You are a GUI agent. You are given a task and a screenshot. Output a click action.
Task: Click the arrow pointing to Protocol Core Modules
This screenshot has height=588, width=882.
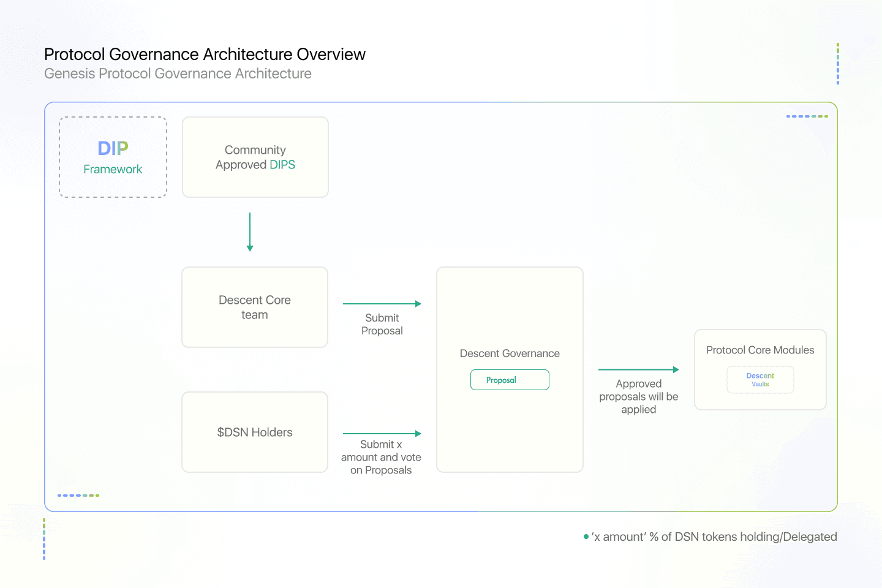coord(638,370)
